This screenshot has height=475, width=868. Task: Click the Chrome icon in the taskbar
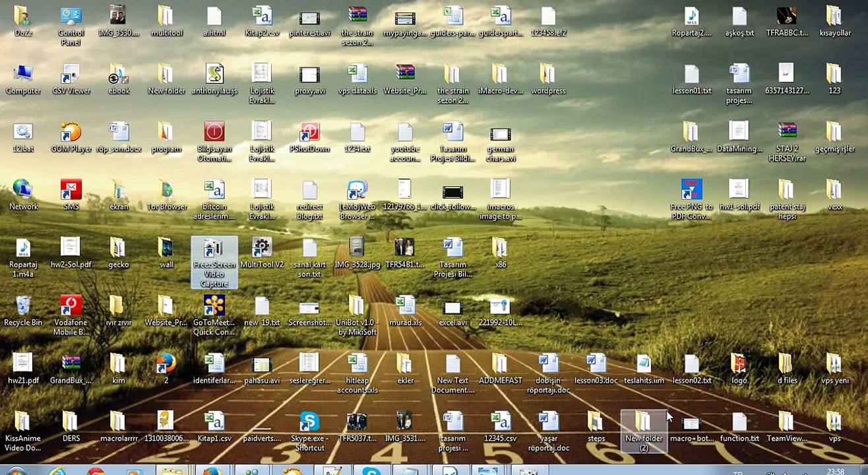[96, 470]
